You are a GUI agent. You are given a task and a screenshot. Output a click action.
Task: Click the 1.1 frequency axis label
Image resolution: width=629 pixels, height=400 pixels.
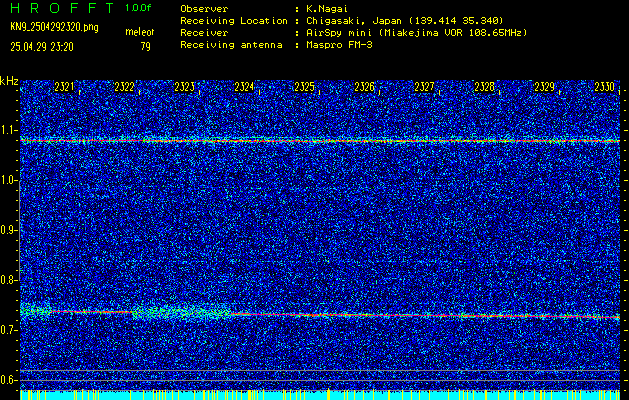tap(10, 130)
